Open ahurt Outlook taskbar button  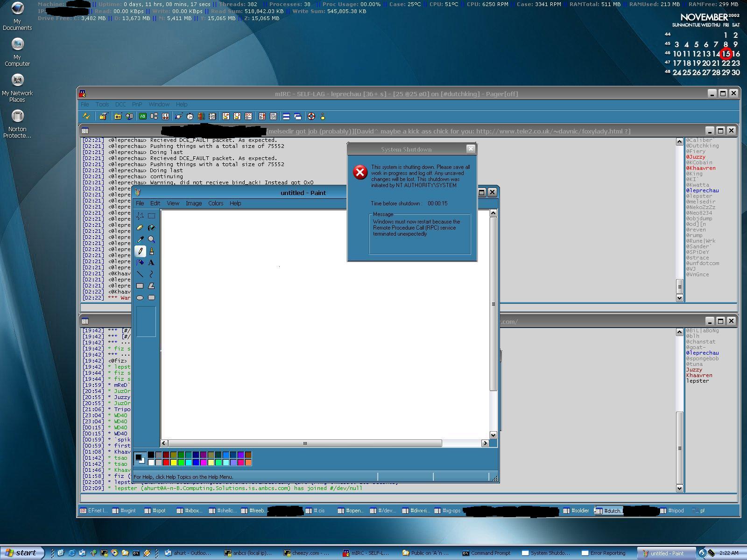tap(188, 553)
